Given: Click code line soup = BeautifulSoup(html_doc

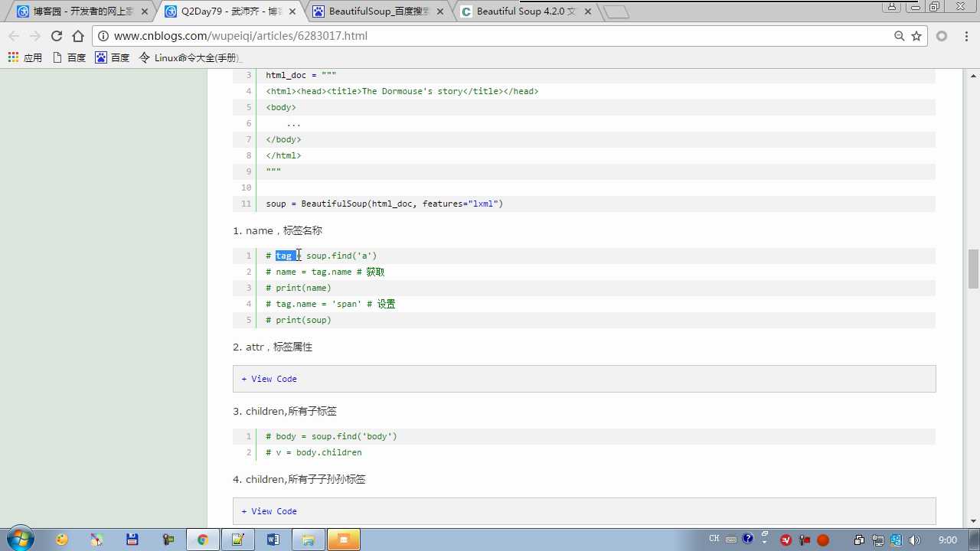Looking at the screenshot, I should pyautogui.click(x=384, y=204).
